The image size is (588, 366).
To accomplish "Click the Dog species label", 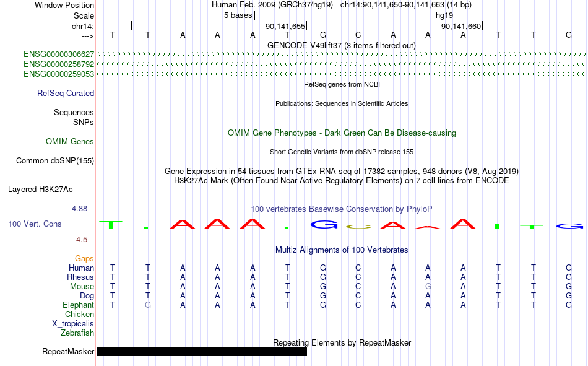I will 87,296.
